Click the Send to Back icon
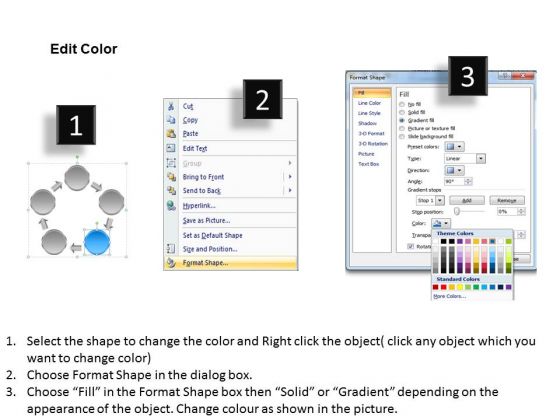Image resolution: width=560 pixels, height=420 pixels. [171, 190]
